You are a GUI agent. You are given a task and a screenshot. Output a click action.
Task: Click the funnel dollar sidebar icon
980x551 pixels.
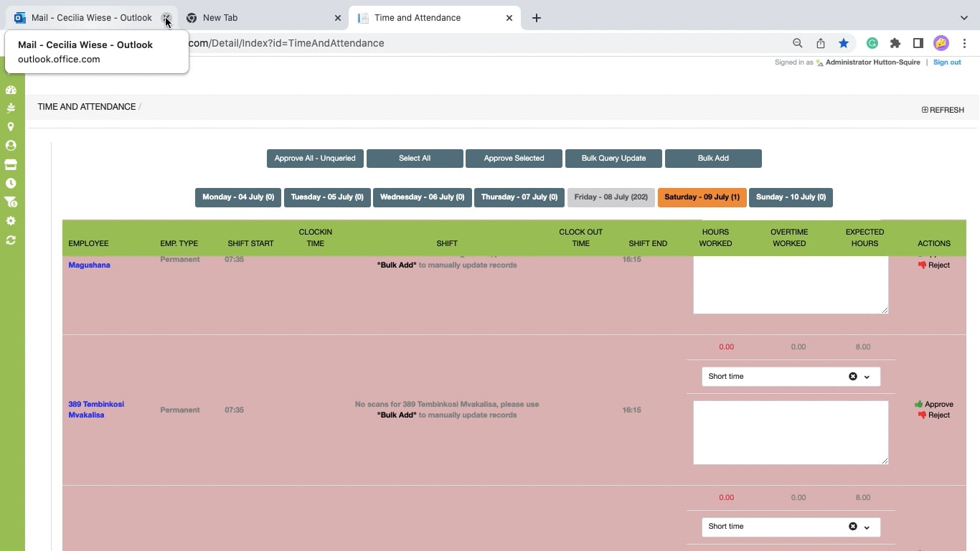(11, 202)
